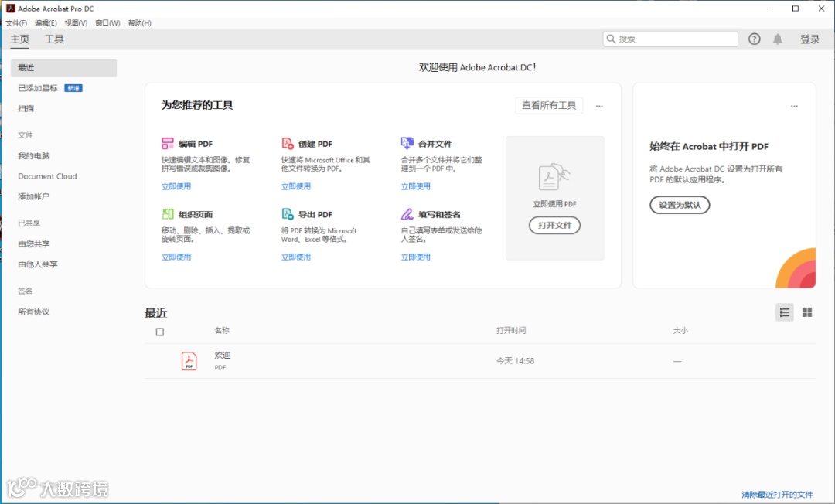Open the more options dots on recommended tools card
Image resolution: width=835 pixels, height=504 pixels.
point(599,106)
